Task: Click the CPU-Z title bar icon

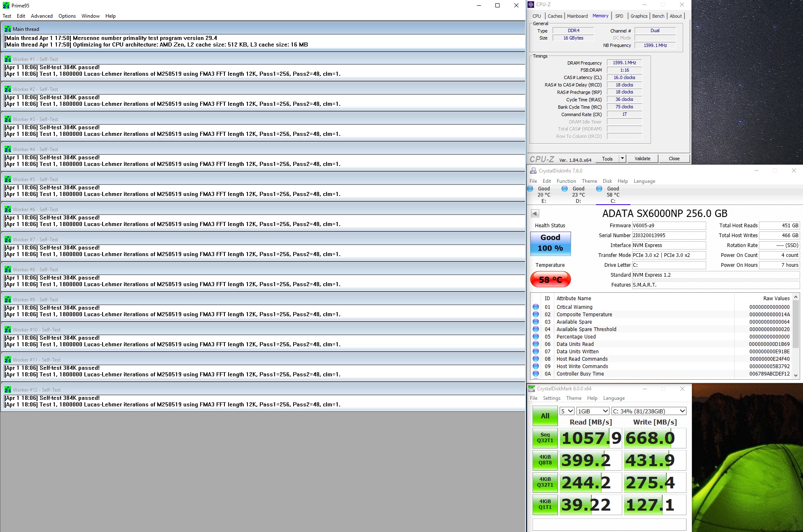Action: [x=531, y=5]
